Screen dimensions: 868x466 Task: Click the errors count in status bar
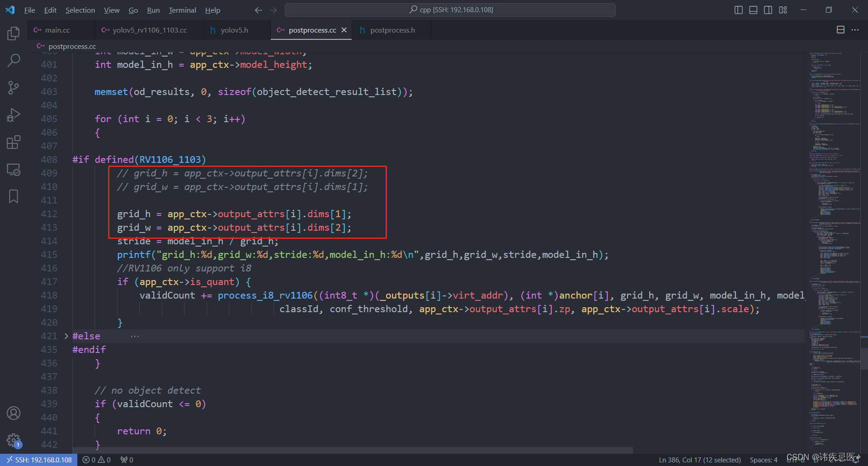89,460
